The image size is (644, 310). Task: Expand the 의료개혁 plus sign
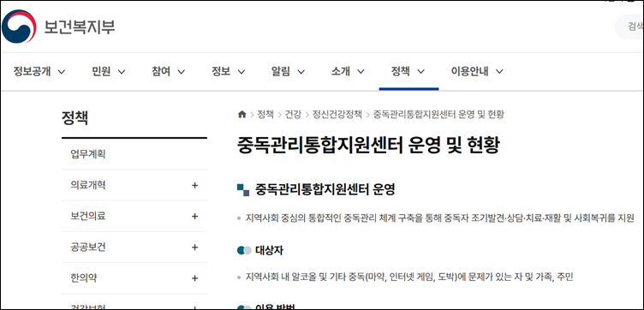coord(194,186)
